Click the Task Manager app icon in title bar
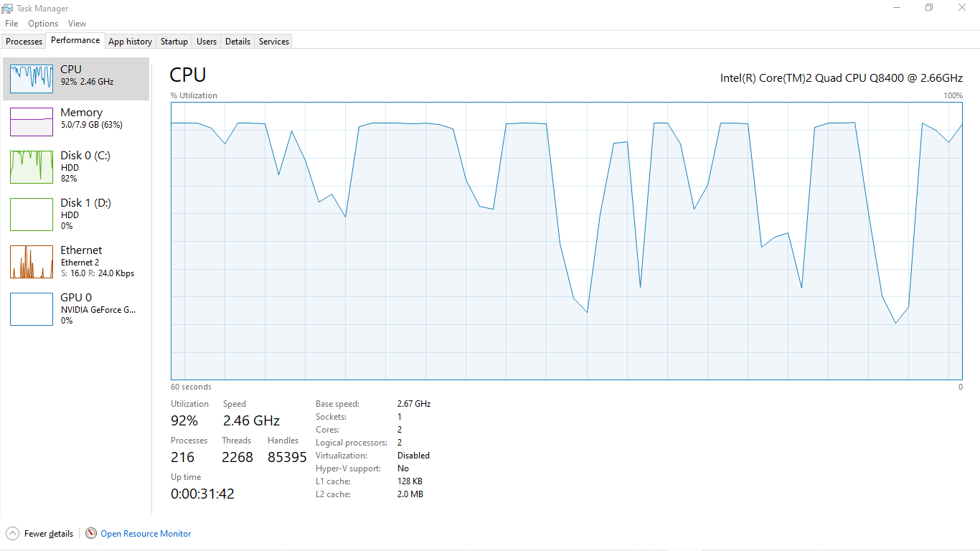980x551 pixels. click(8, 8)
